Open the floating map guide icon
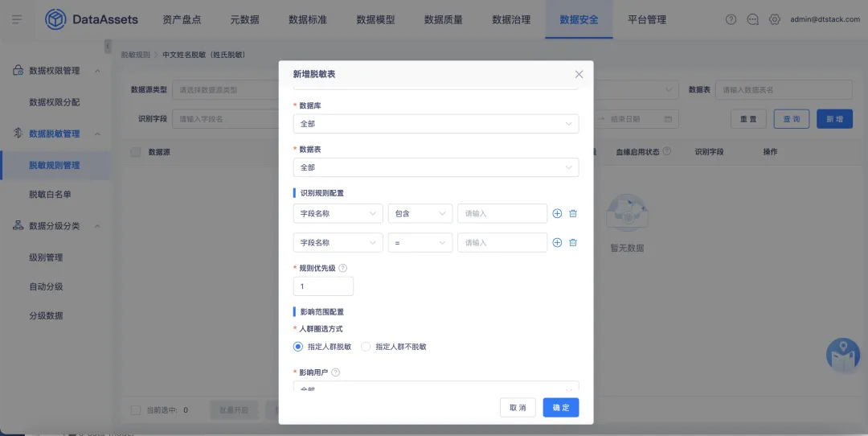 coord(842,355)
